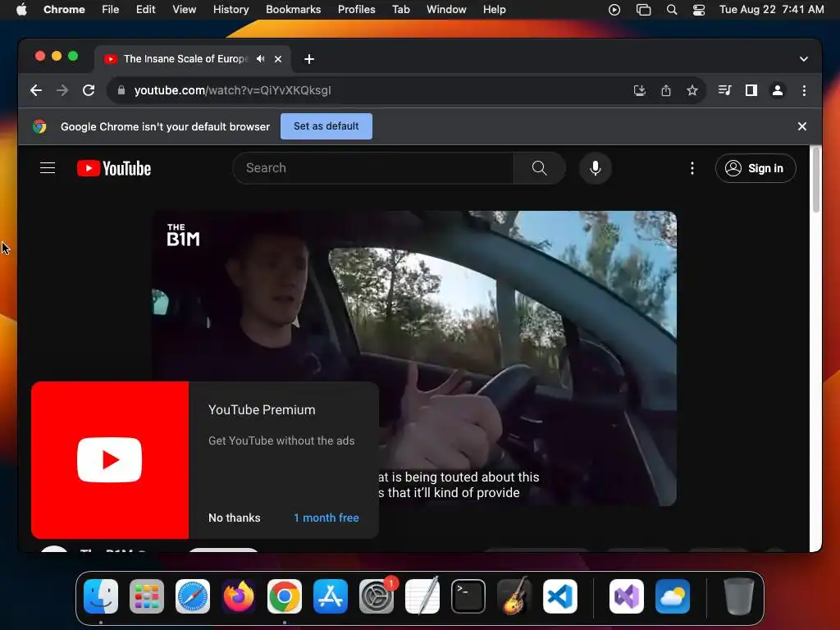Launch GarageBand from the Dock
840x630 pixels.
click(514, 596)
